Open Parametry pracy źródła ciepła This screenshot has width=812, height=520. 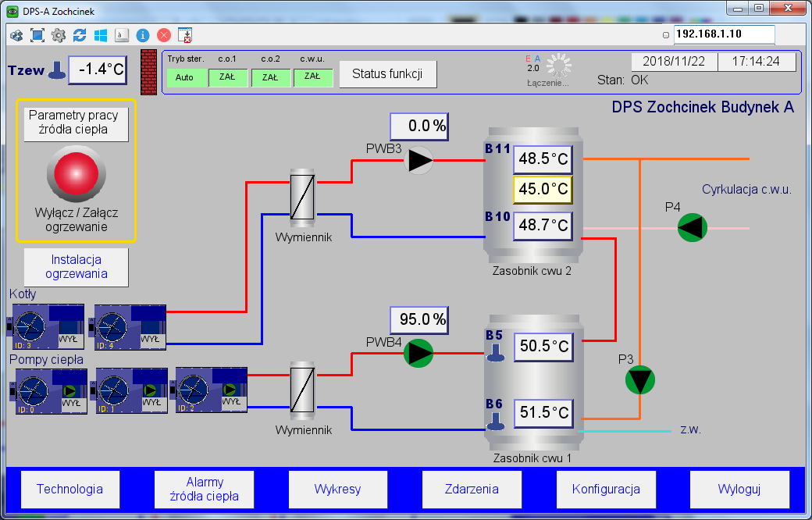point(77,123)
